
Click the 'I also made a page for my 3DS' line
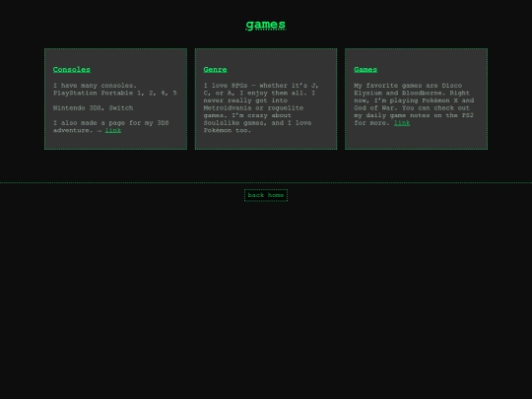click(x=110, y=123)
